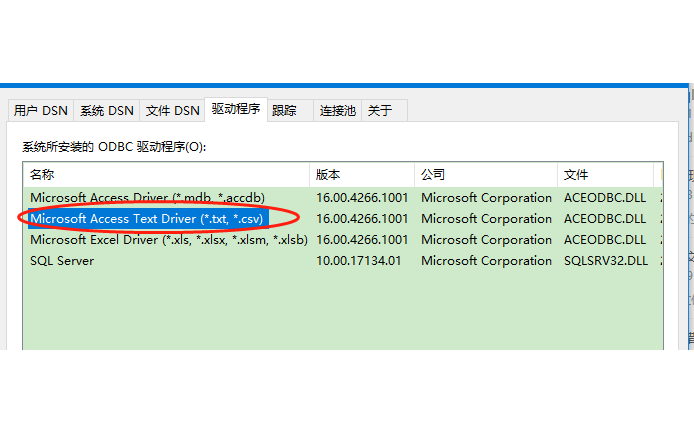Click the 版本 column header
Viewport: 694px width, 432px height.
[x=362, y=175]
